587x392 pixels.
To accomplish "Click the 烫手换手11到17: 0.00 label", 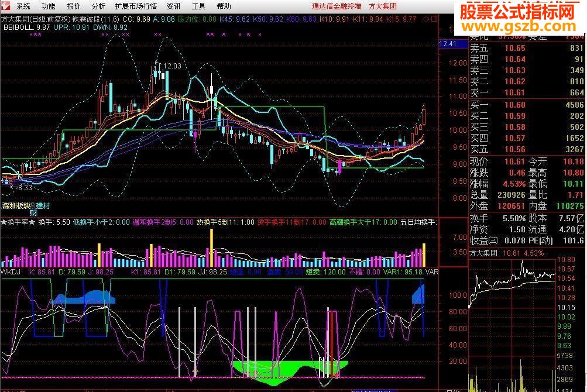I will coord(292,222).
